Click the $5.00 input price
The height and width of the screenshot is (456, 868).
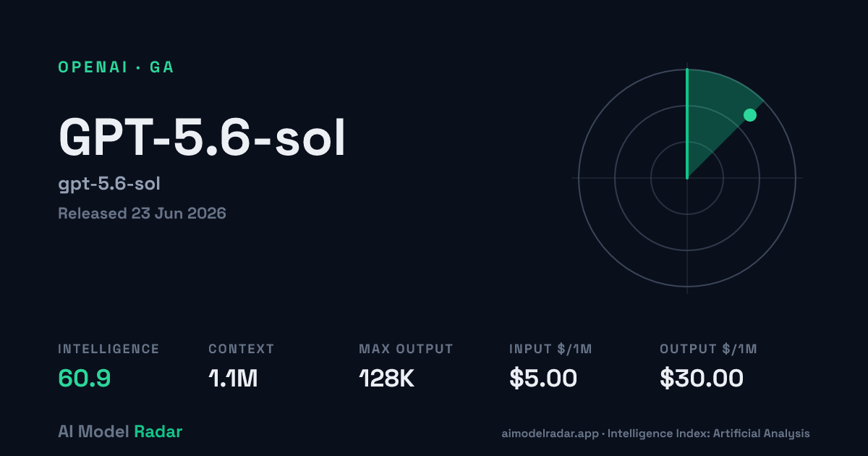point(543,378)
